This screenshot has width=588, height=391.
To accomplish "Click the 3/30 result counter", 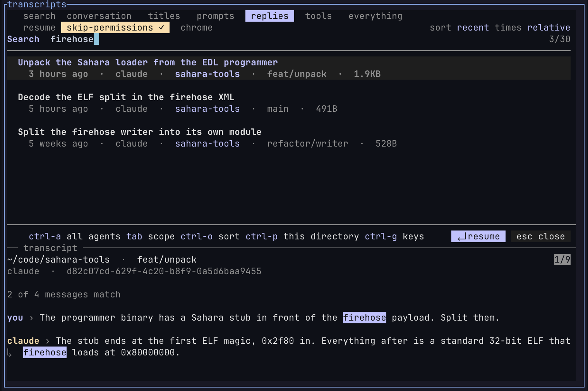I will [x=560, y=39].
